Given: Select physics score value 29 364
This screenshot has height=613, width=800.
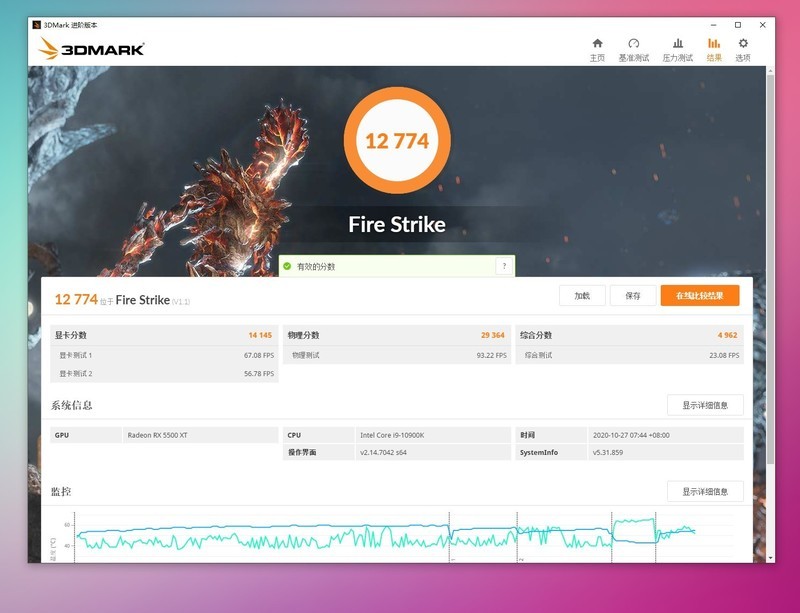Looking at the screenshot, I should click(492, 335).
